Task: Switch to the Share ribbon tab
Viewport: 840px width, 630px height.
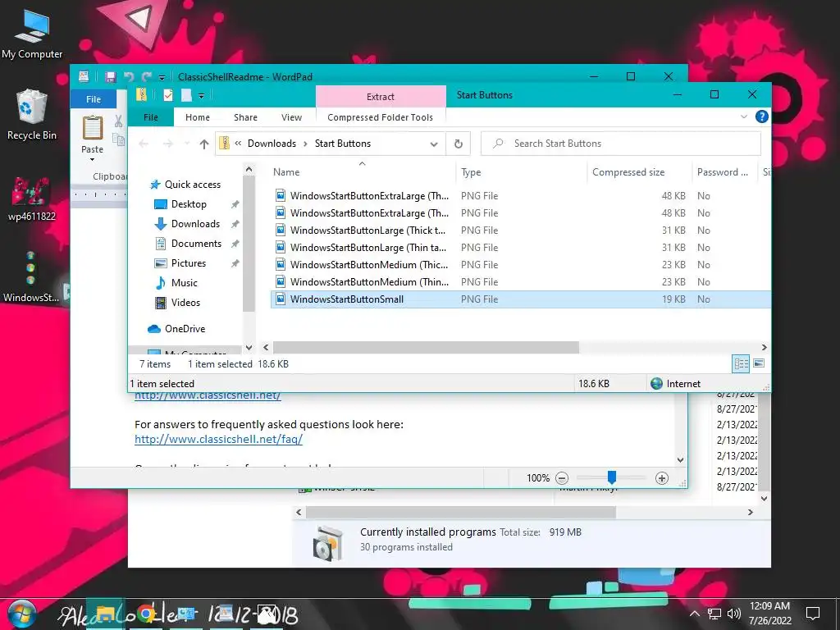Action: coord(245,117)
